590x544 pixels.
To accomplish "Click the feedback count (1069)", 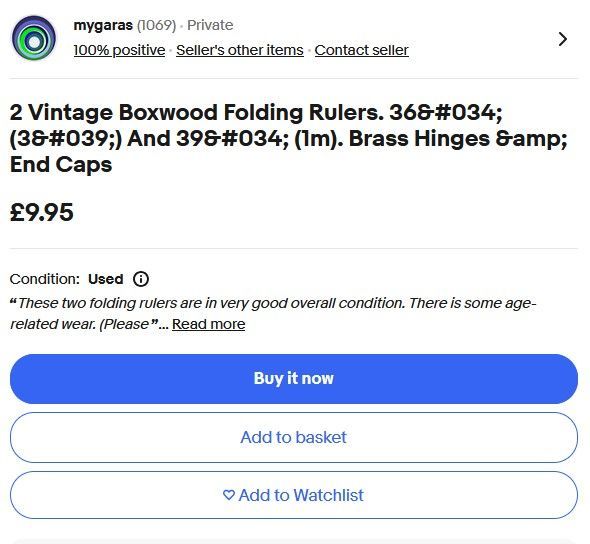I will click(156, 25).
